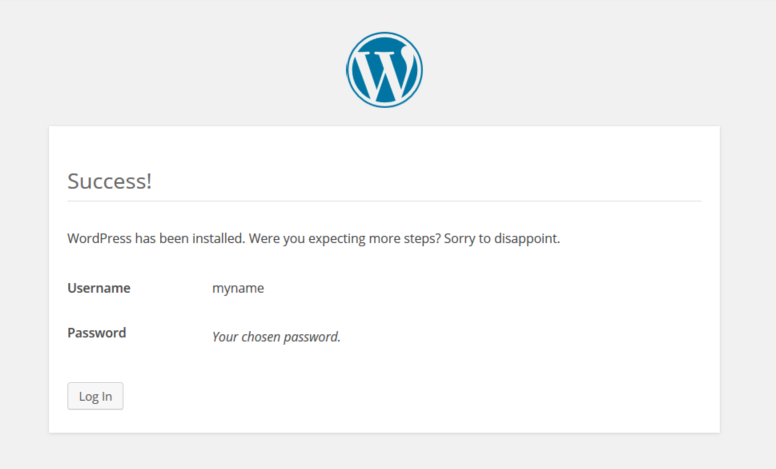The image size is (776, 469).
Task: Click the divider line under Success!
Action: [384, 201]
